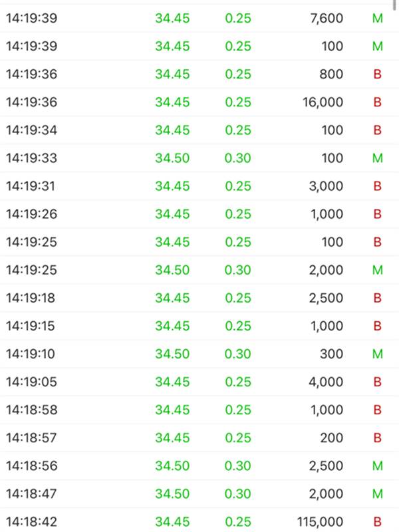
Task: Click the 14:19:31 timestamp
Action: (31, 186)
